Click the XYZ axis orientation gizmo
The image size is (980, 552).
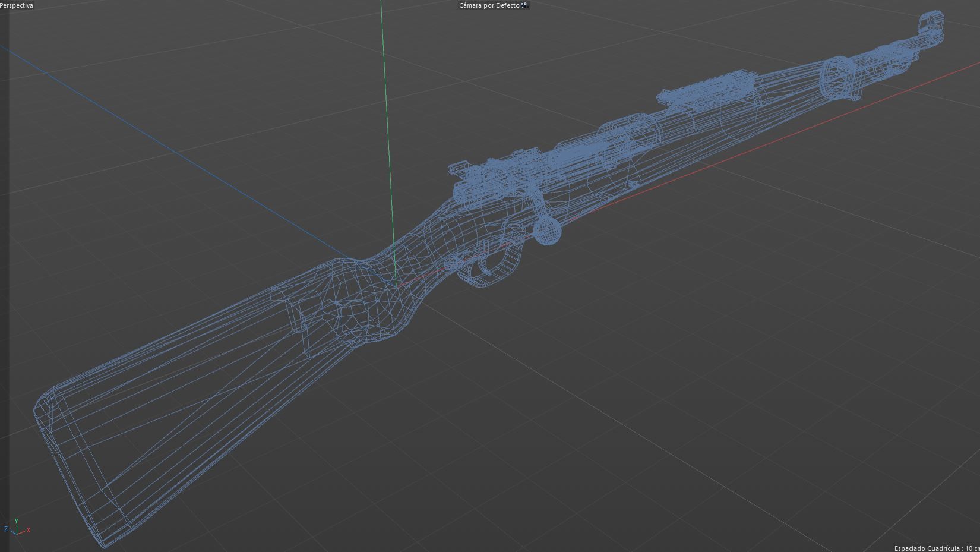(x=17, y=527)
